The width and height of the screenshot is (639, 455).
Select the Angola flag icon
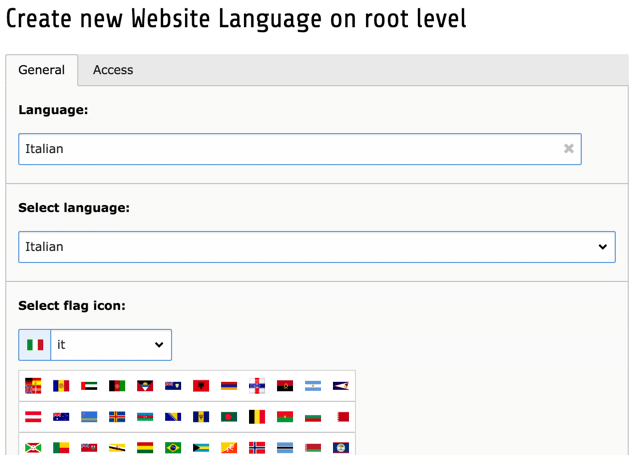pyautogui.click(x=285, y=386)
